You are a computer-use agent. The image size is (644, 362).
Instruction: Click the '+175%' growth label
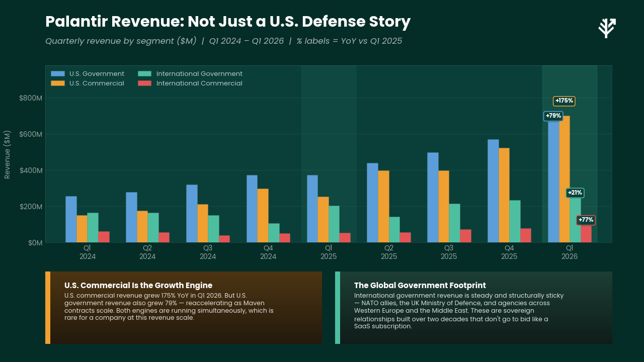point(564,101)
